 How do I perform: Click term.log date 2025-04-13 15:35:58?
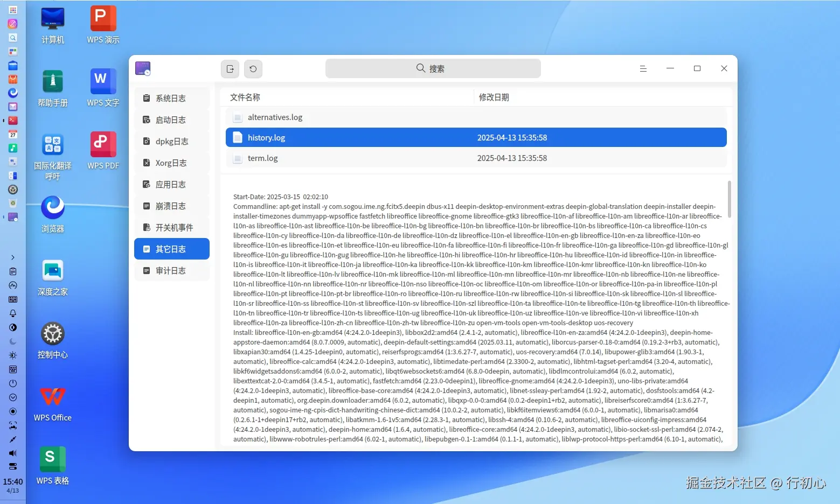click(x=512, y=158)
